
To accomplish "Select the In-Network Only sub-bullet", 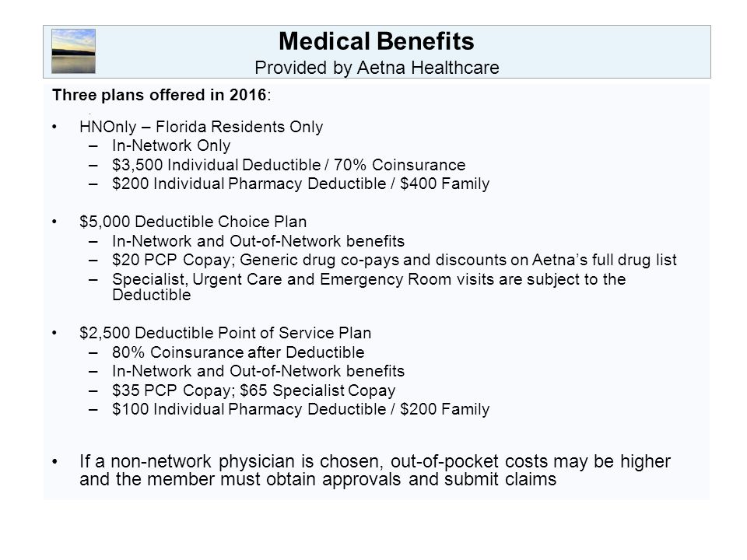I will click(x=171, y=145).
